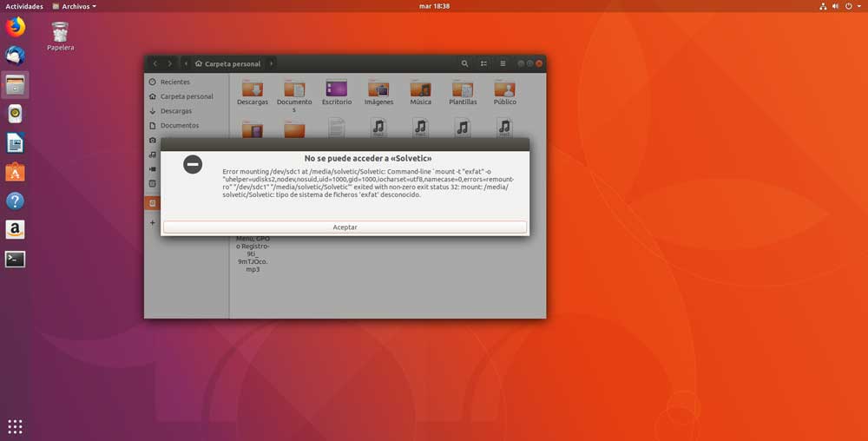Open Files app in the dock

(15, 85)
